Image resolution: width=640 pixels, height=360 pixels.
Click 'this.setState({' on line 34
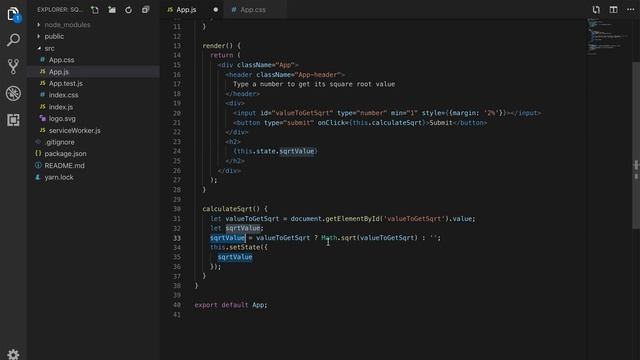(x=239, y=247)
